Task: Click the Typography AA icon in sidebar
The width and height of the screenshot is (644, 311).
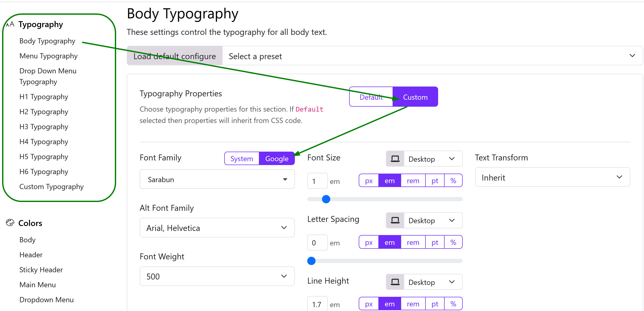Action: pyautogui.click(x=10, y=24)
